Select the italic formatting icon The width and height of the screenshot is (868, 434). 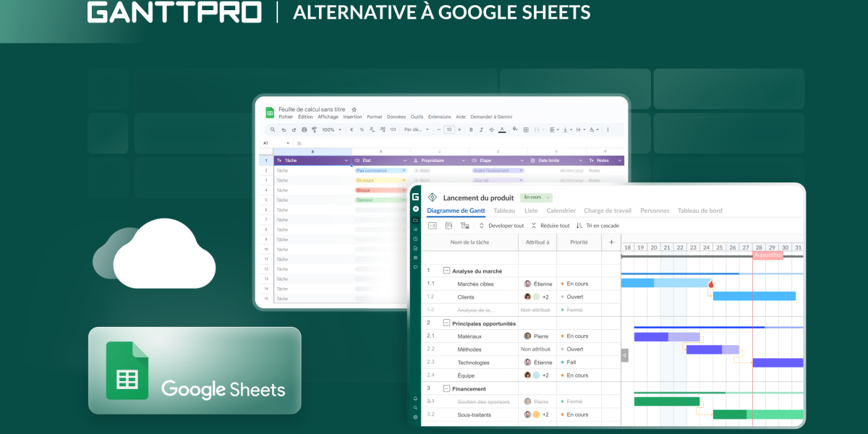[x=481, y=129]
